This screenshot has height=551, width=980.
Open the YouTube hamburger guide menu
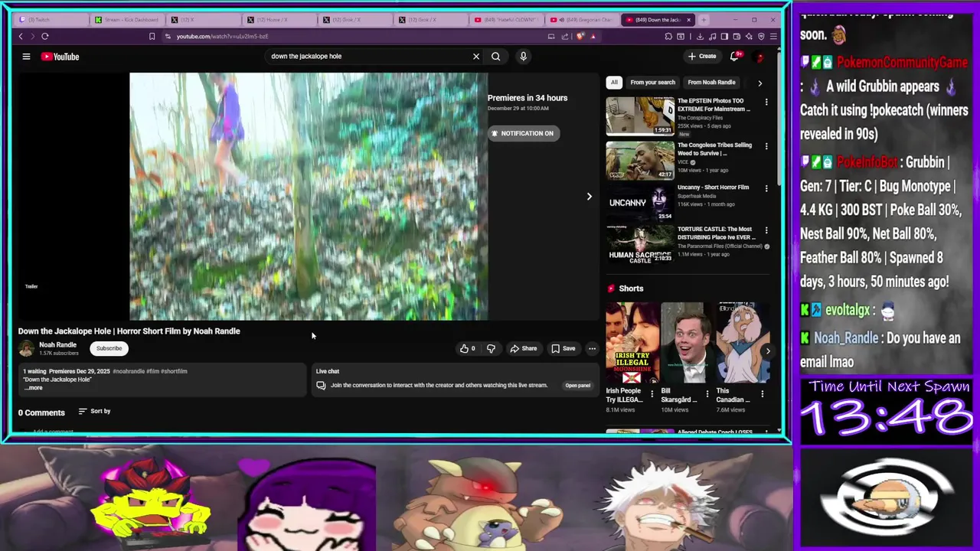26,56
